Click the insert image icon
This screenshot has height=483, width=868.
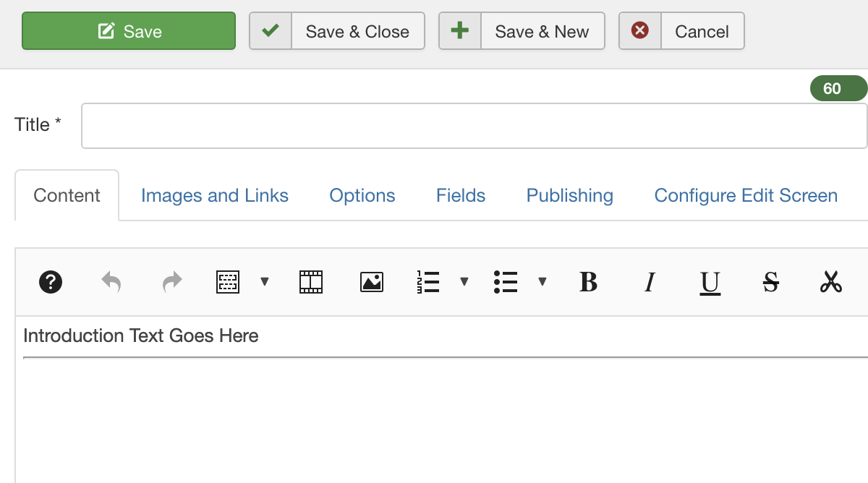pos(372,281)
